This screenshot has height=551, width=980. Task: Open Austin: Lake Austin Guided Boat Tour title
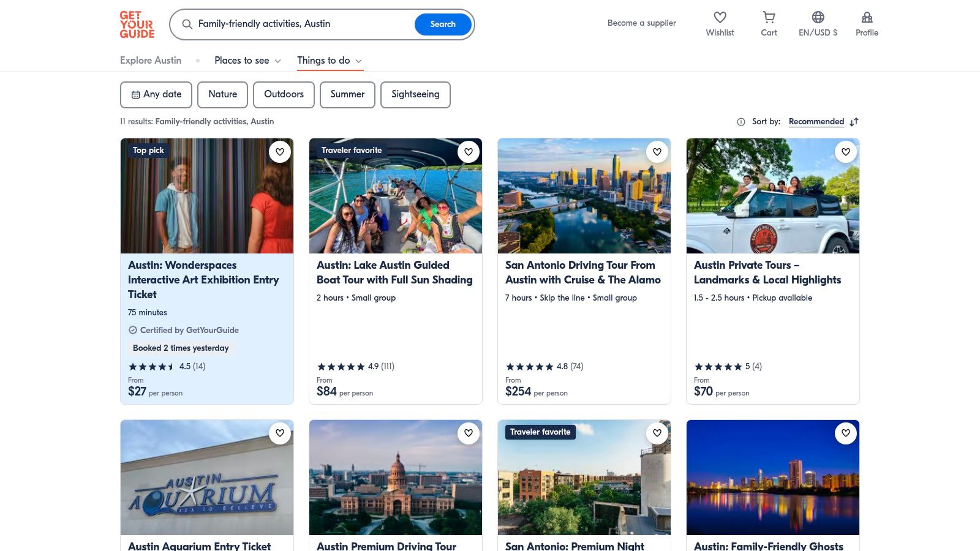pos(394,272)
